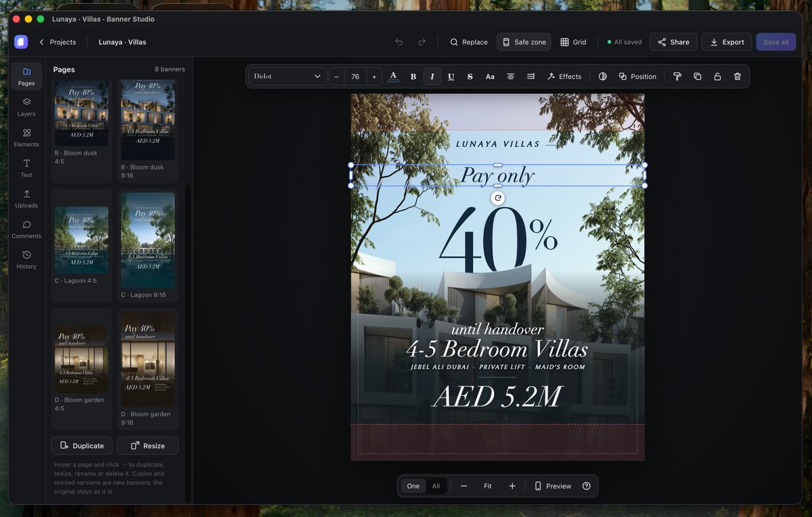Open the mobile Preview
The image size is (812, 517).
tap(553, 486)
